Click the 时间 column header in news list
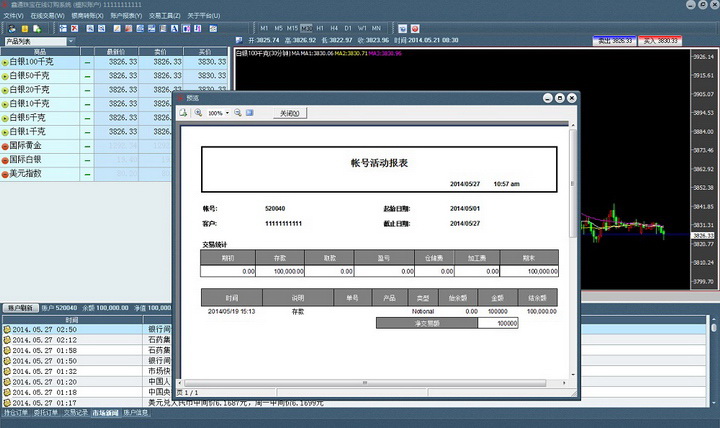The image size is (720, 428). tap(72, 320)
